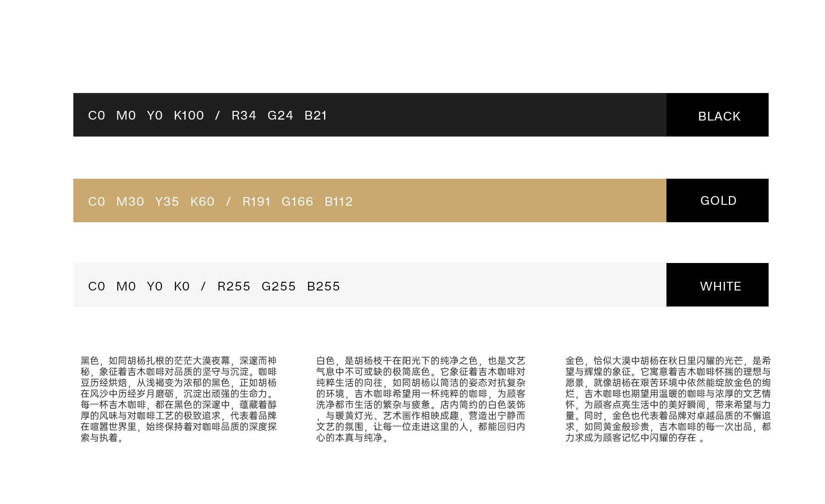Viewport: 825px width, 504px height.
Task: Click the GOLD label box
Action: (717, 200)
